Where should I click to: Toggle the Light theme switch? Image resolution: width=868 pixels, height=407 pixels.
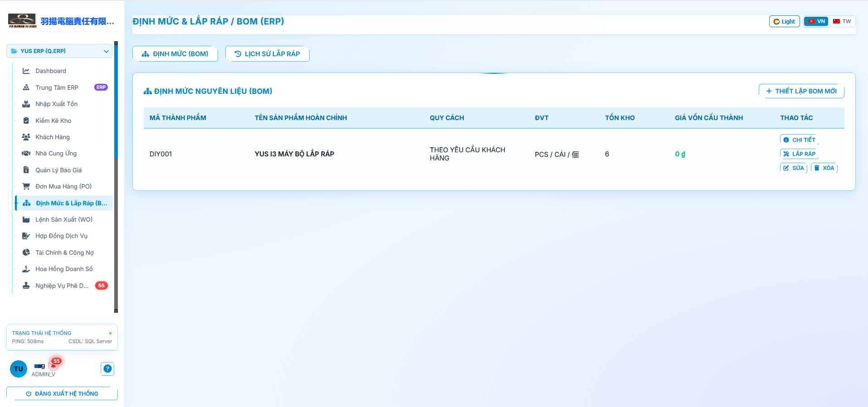tap(785, 21)
